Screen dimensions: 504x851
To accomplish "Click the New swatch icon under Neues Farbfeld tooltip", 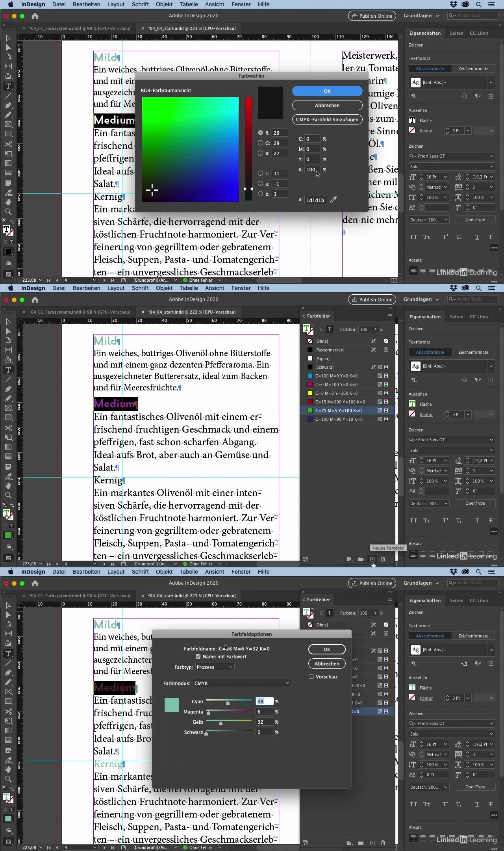I will point(372,559).
